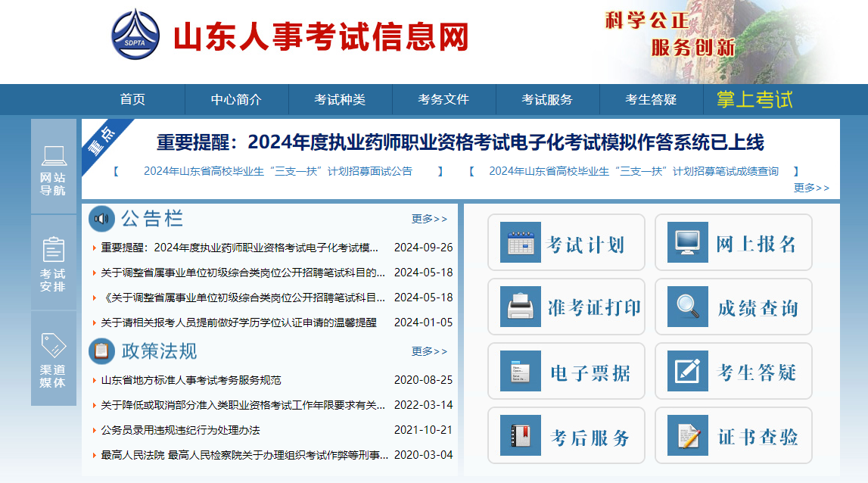Click 更多>> beside 政策法规
The height and width of the screenshot is (483, 868).
pyautogui.click(x=429, y=351)
